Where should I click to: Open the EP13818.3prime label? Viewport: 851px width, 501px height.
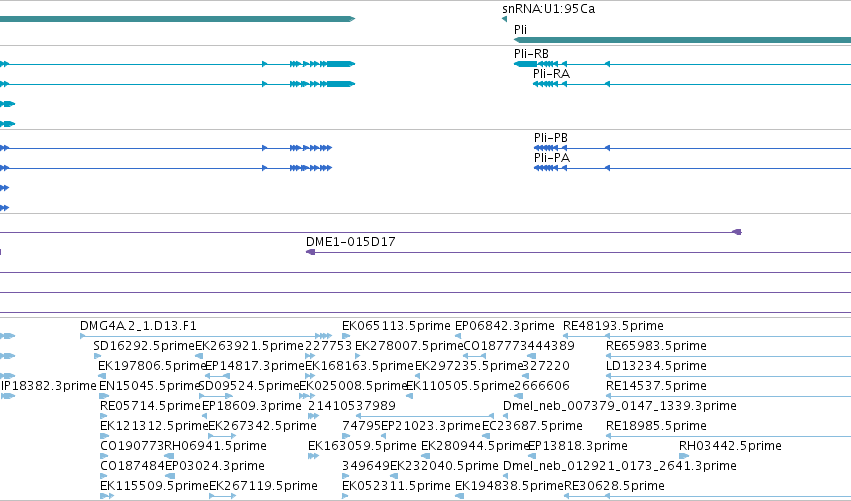[577, 446]
